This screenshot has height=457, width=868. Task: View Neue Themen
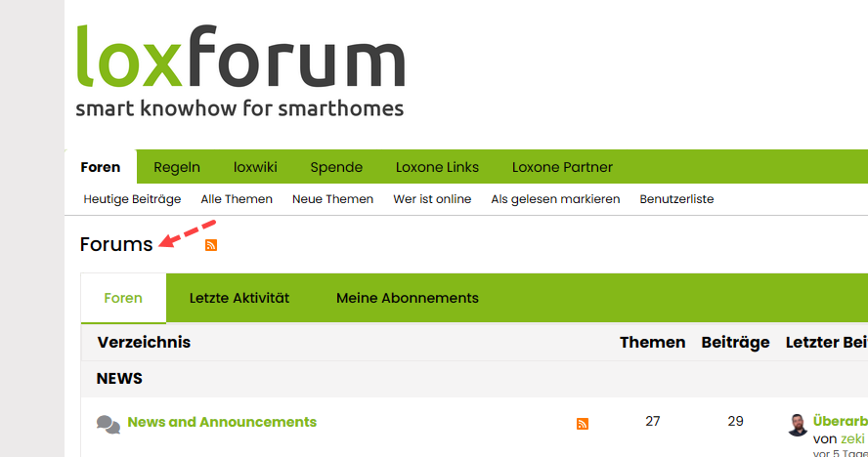click(x=332, y=199)
